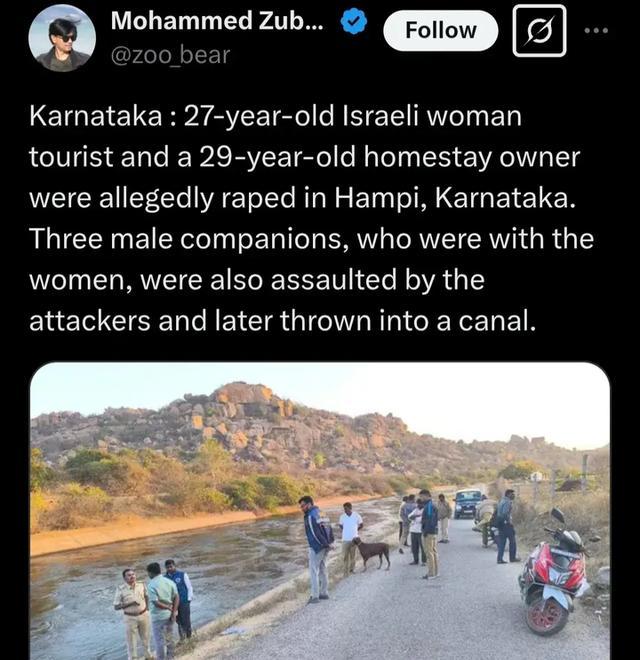
Task: Open the Mohammed Zub... display name link
Action: [217, 21]
